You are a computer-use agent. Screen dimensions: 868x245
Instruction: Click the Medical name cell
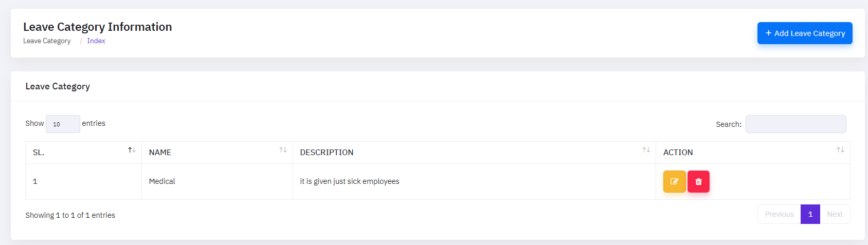tap(162, 181)
